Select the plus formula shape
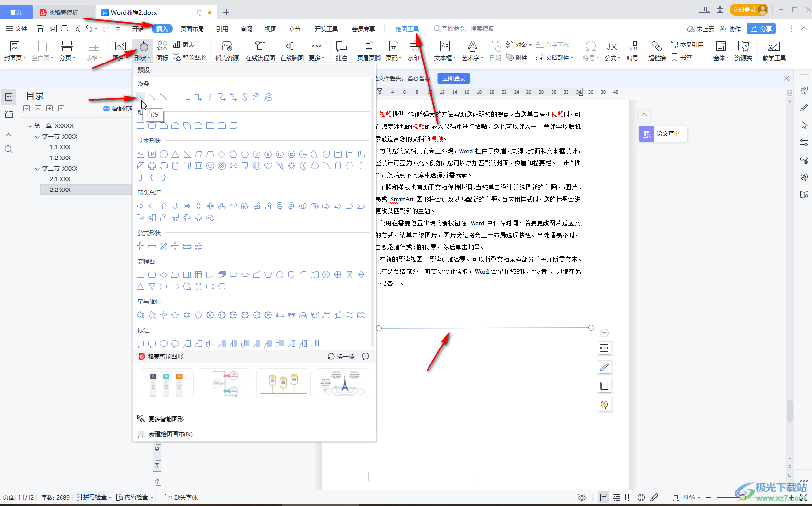812x506 pixels. tap(140, 246)
